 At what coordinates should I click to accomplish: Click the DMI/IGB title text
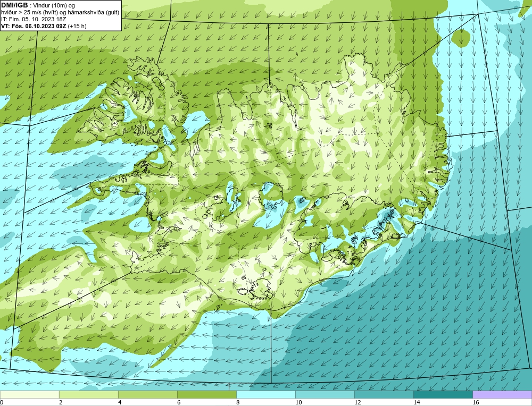click(15, 5)
